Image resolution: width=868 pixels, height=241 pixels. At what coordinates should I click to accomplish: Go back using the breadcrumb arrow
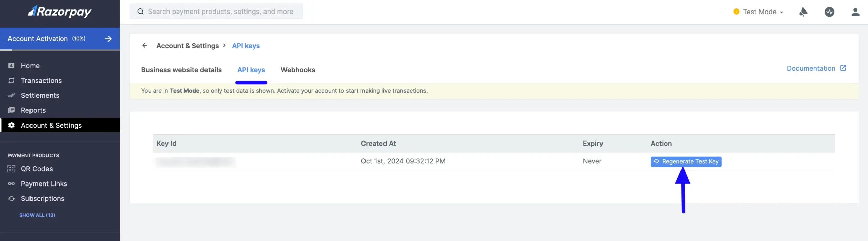point(145,45)
